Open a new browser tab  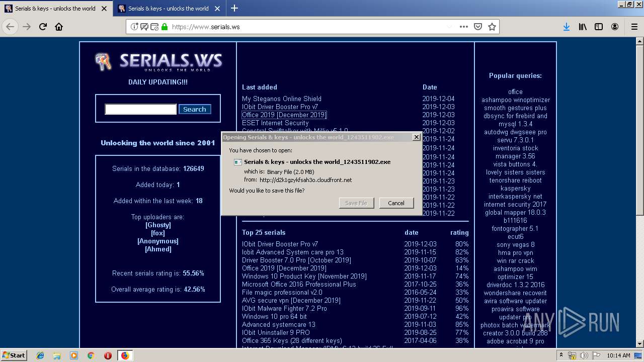pos(234,8)
